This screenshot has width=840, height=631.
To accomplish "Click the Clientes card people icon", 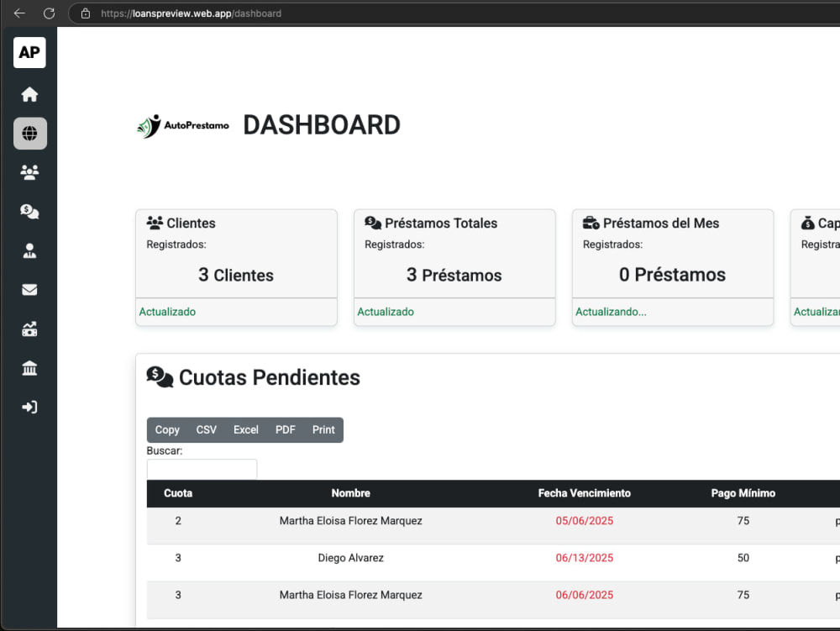I will pos(155,223).
